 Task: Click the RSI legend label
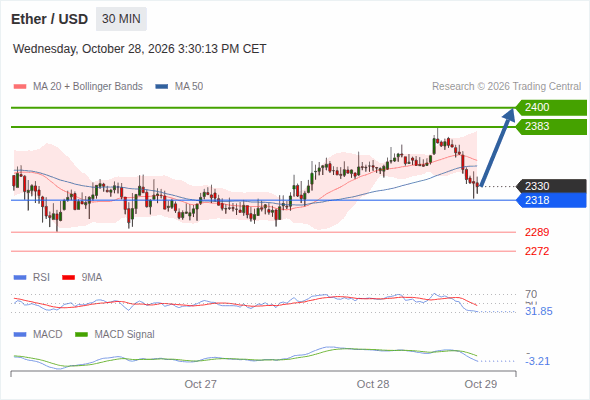(x=41, y=278)
